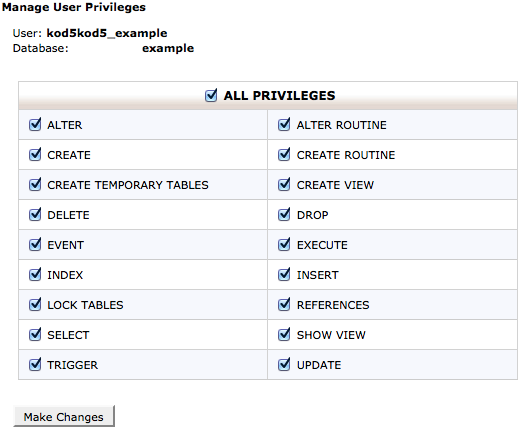Toggle the INSERT checkbox
The width and height of the screenshot is (532, 438).
(284, 275)
